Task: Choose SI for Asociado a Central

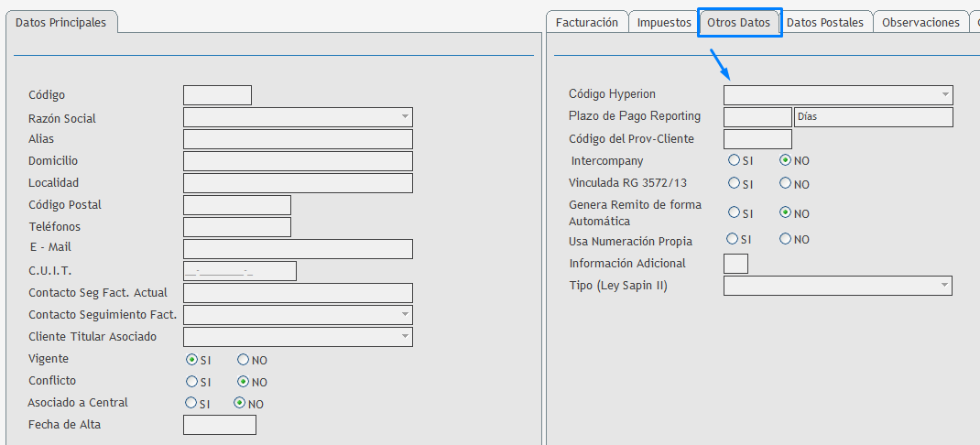Action: pyautogui.click(x=191, y=403)
